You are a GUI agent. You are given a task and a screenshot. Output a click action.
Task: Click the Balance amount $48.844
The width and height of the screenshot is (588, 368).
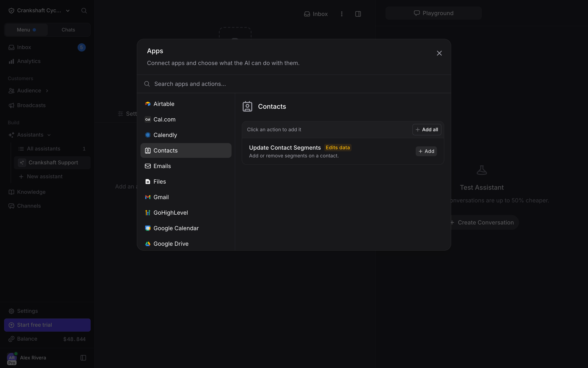click(x=74, y=339)
